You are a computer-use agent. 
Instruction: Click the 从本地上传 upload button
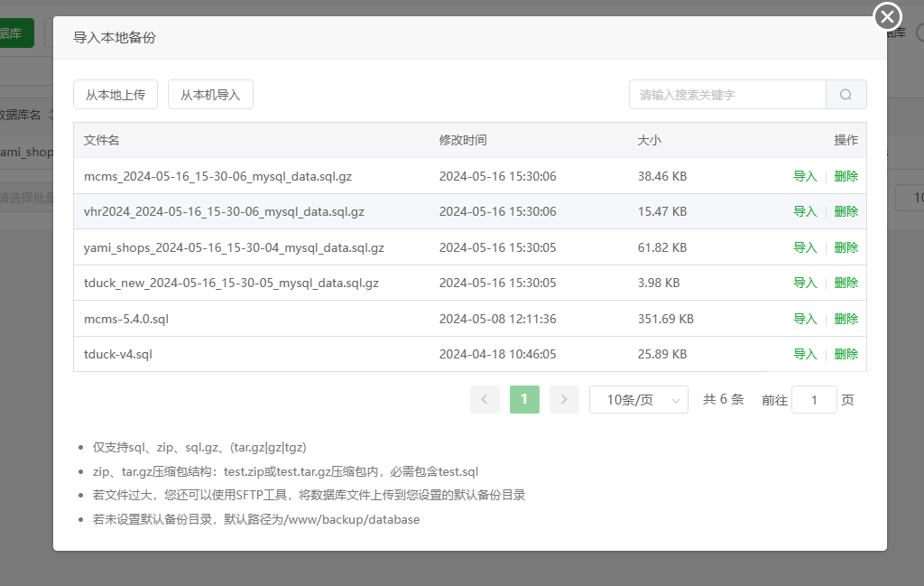[x=115, y=94]
